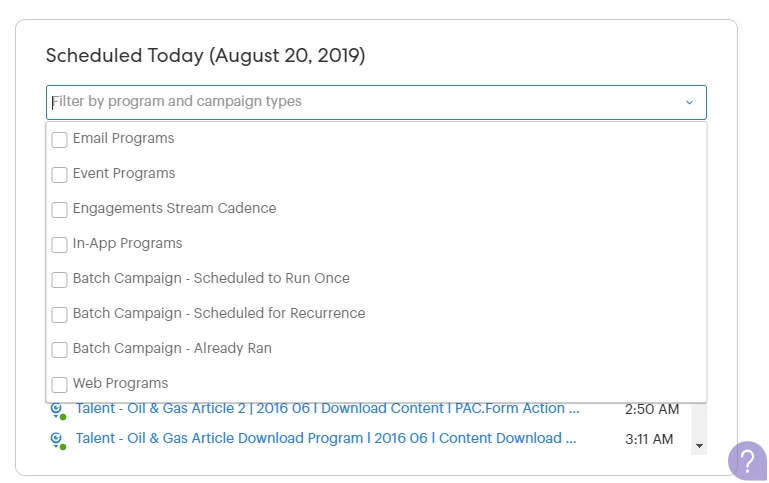Click campaign icon beside Article Download Program
Viewport: 769px width, 483px height.
pyautogui.click(x=58, y=440)
